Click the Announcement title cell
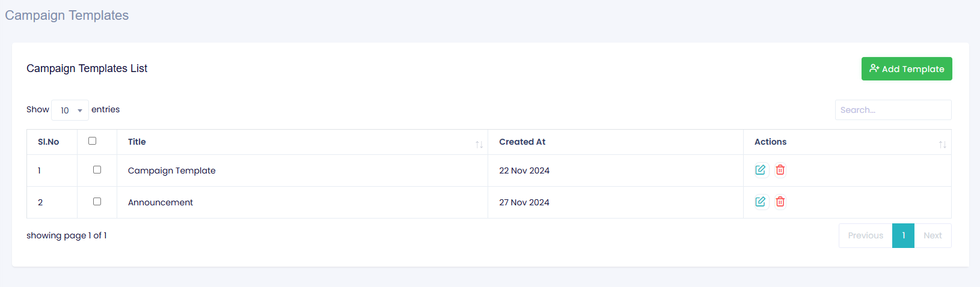The height and width of the screenshot is (287, 980). [161, 202]
